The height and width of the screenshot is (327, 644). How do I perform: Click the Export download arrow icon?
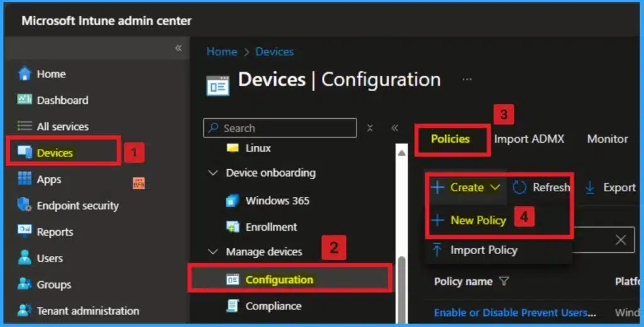click(590, 187)
